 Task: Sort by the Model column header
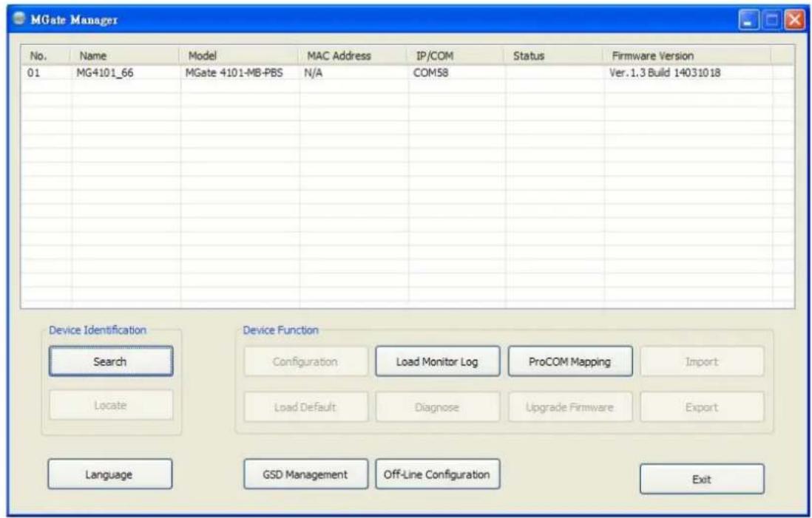click(x=240, y=56)
